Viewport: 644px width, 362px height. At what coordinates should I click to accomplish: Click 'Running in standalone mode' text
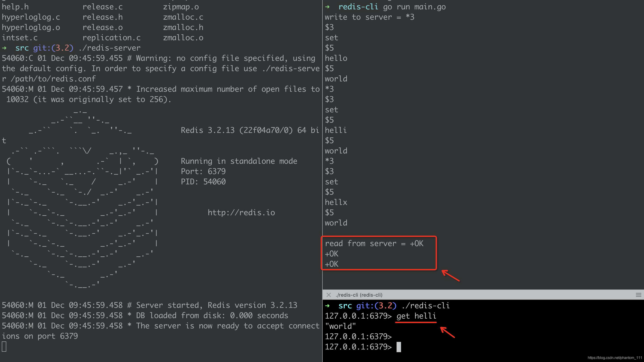239,161
